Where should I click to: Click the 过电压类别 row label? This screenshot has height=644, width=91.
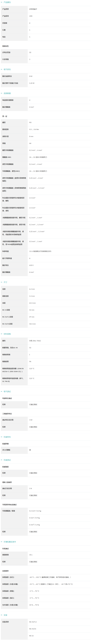pyautogui.click(x=6, y=52)
